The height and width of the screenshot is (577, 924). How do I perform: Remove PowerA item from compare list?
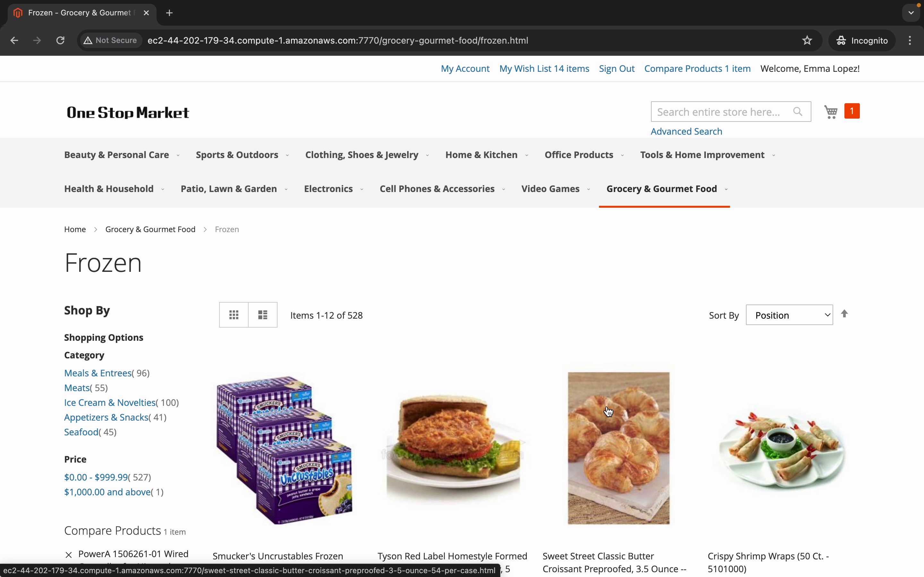click(69, 555)
